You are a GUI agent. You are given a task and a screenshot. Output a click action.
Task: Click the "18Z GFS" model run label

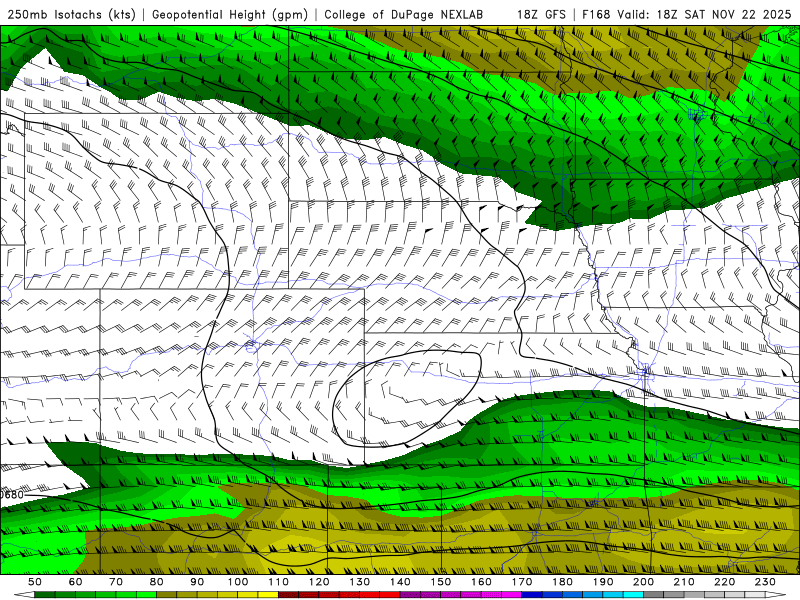pyautogui.click(x=541, y=14)
